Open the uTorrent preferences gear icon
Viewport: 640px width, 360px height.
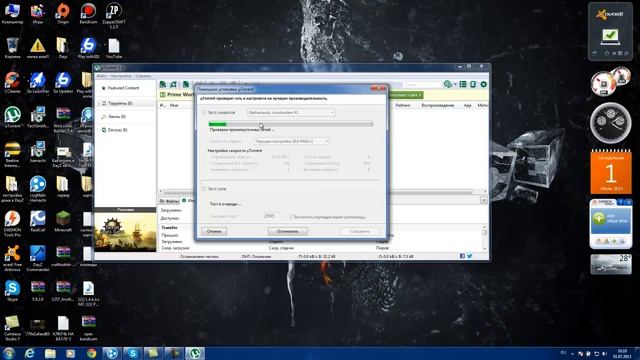click(x=484, y=84)
